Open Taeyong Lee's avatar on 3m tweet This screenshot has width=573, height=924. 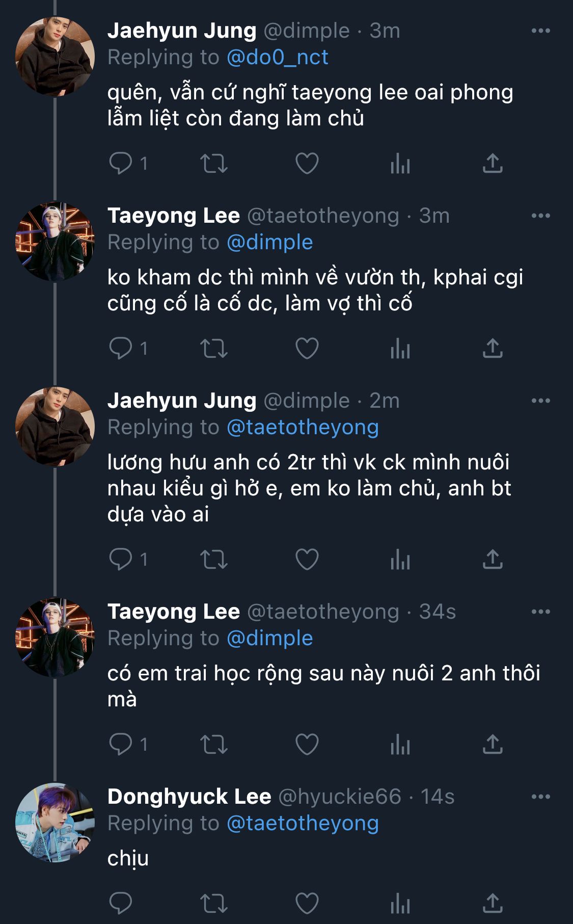(55, 242)
